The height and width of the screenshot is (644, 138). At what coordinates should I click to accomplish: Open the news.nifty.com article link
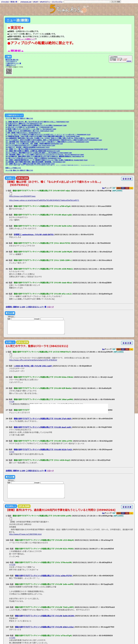click(33, 360)
